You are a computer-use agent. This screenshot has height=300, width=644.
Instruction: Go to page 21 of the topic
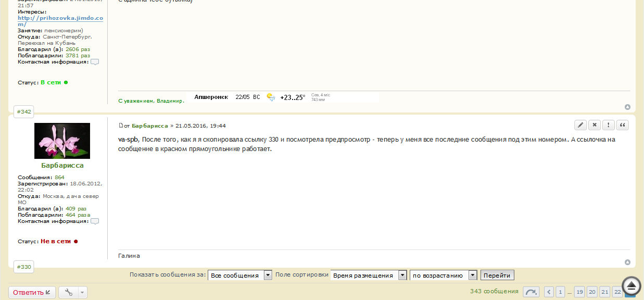(x=604, y=292)
